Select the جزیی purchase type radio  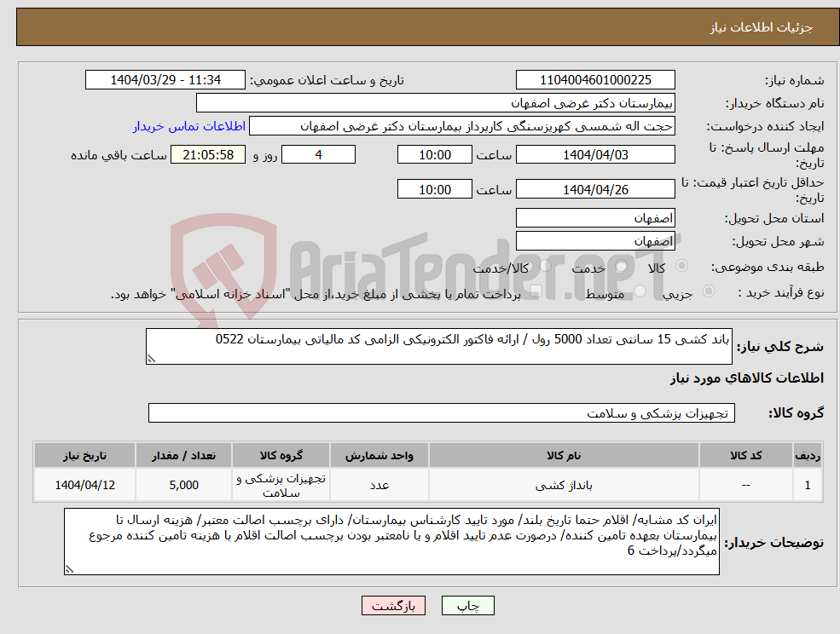708,291
